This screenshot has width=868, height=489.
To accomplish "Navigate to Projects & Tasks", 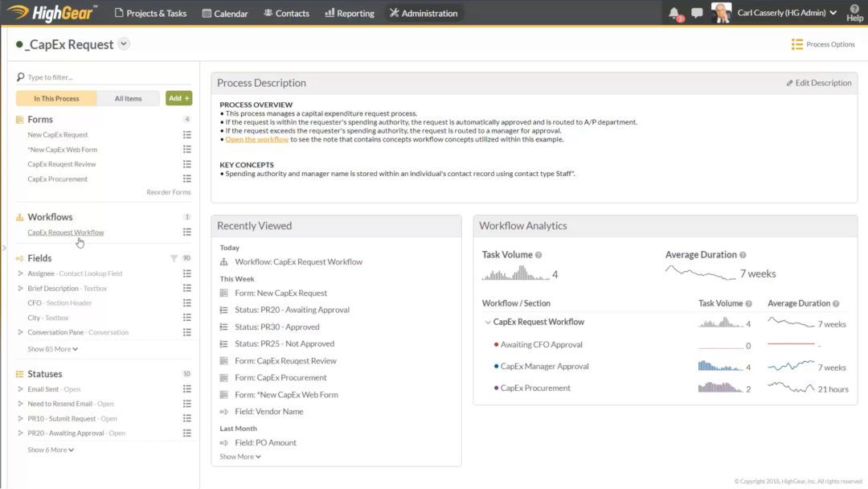I will (x=151, y=12).
